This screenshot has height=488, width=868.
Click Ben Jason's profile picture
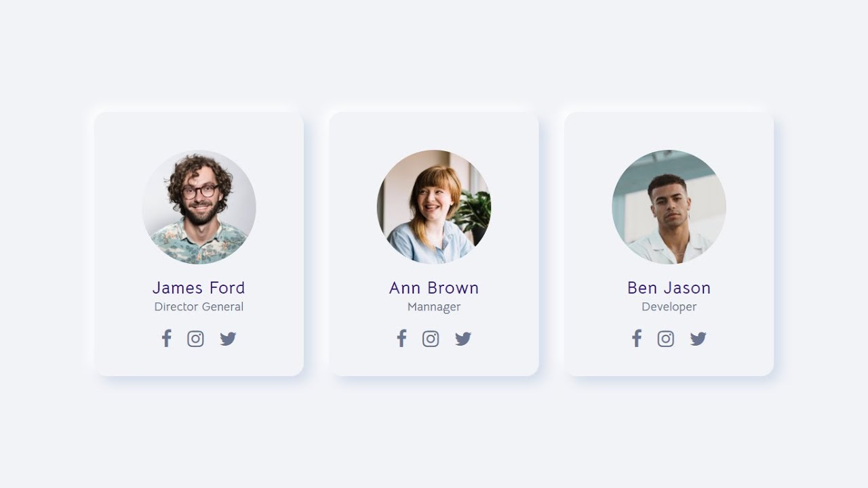669,207
